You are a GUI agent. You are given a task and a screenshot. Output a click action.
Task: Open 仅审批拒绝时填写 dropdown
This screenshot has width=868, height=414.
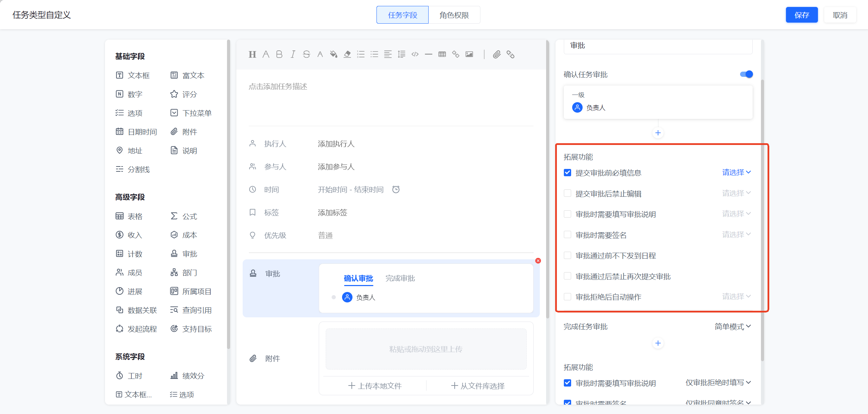(x=718, y=383)
